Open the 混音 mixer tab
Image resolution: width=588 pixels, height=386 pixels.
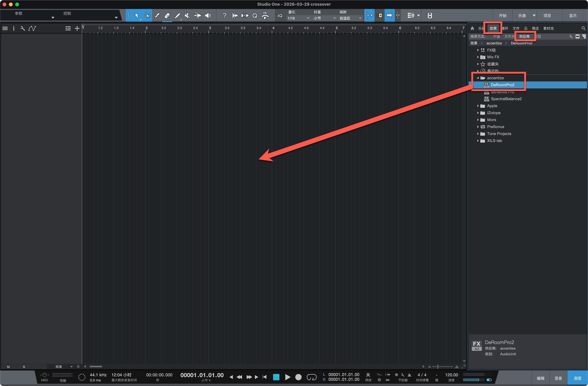point(558,378)
